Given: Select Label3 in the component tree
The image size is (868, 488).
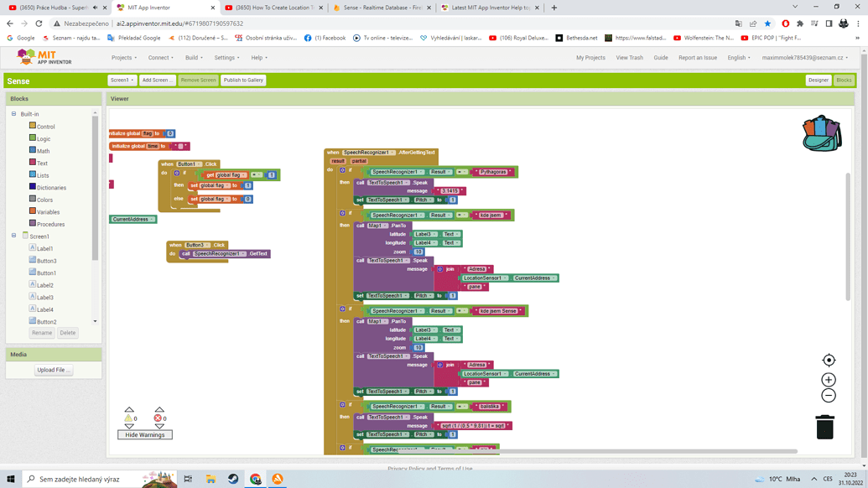Looking at the screenshot, I should (x=45, y=298).
